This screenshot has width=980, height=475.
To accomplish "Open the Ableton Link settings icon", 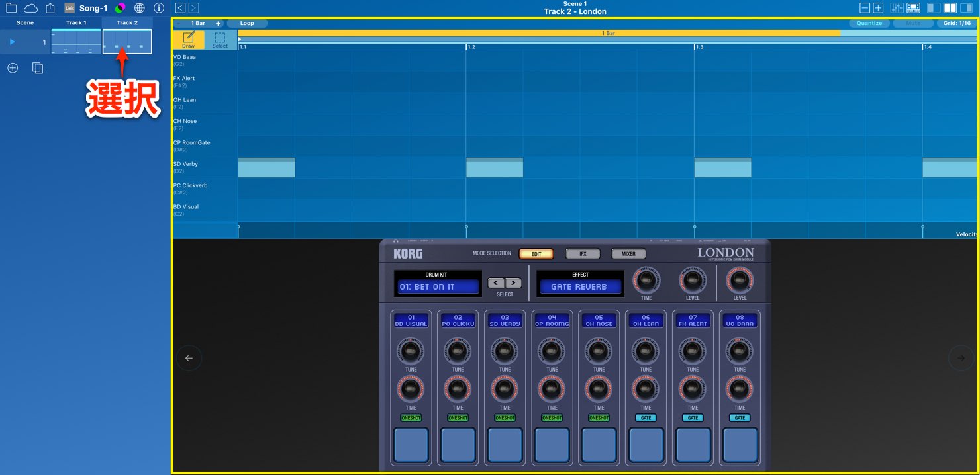I will tap(70, 8).
